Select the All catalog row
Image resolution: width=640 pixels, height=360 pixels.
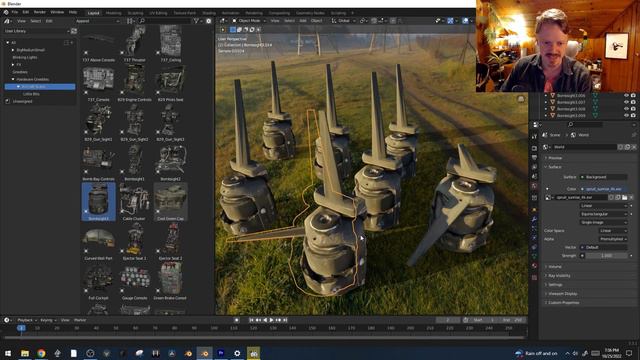tap(40, 42)
